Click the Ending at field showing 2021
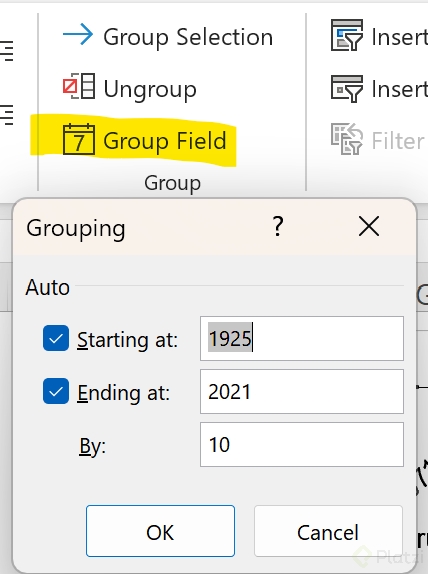Screen dimensions: 428x574 pyautogui.click(x=302, y=392)
